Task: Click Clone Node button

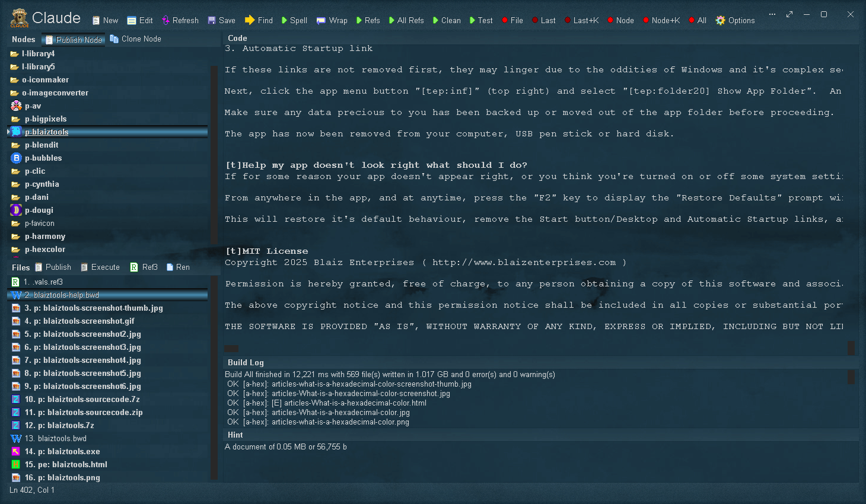Action: click(x=136, y=39)
